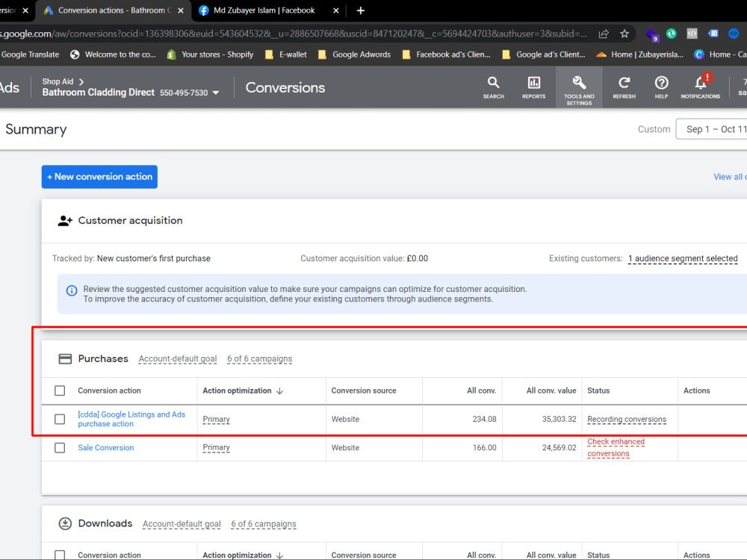
Task: Click the Purchases Conversion source column header
Action: click(x=364, y=391)
